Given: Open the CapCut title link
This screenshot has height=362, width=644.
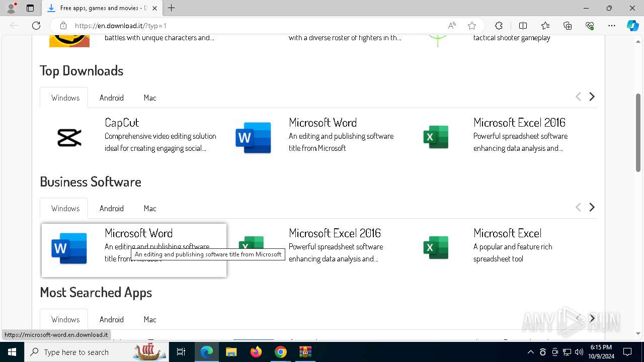Looking at the screenshot, I should [122, 123].
